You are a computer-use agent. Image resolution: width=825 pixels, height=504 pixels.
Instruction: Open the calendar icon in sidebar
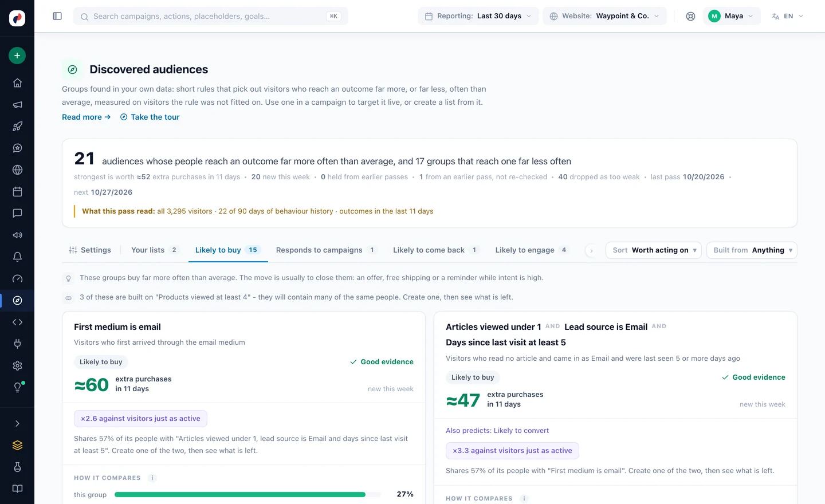click(x=17, y=192)
